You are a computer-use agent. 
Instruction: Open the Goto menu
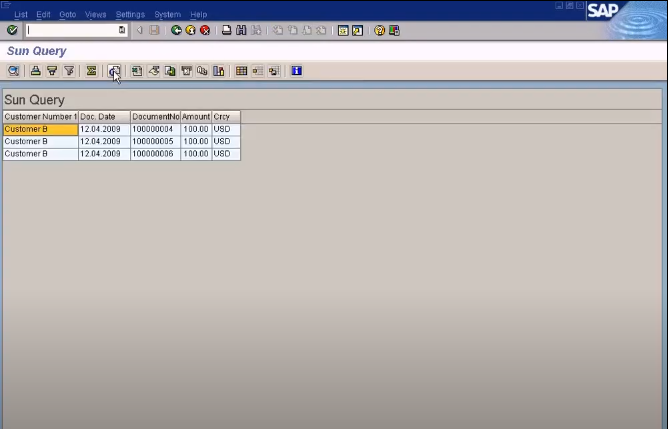[x=67, y=14]
